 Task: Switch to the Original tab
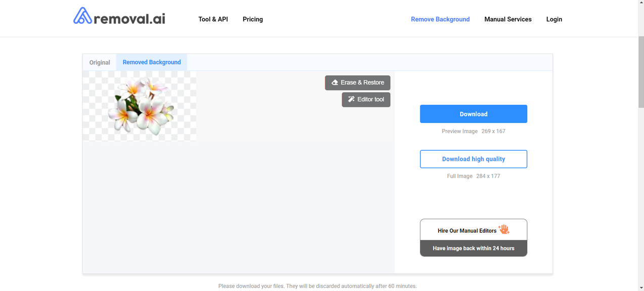(100, 62)
